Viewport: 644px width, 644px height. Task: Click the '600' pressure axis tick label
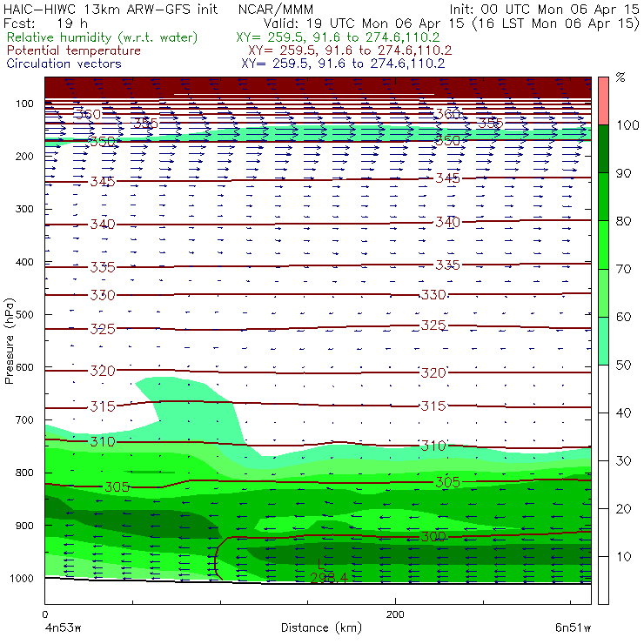(x=24, y=367)
